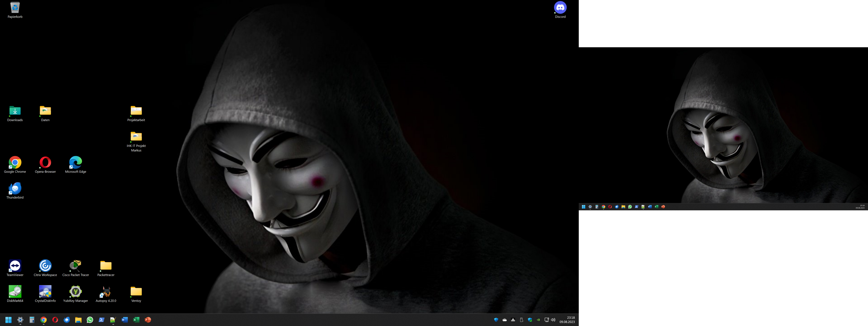The height and width of the screenshot is (326, 868).
Task: Open the Windows Start menu
Action: (x=8, y=320)
